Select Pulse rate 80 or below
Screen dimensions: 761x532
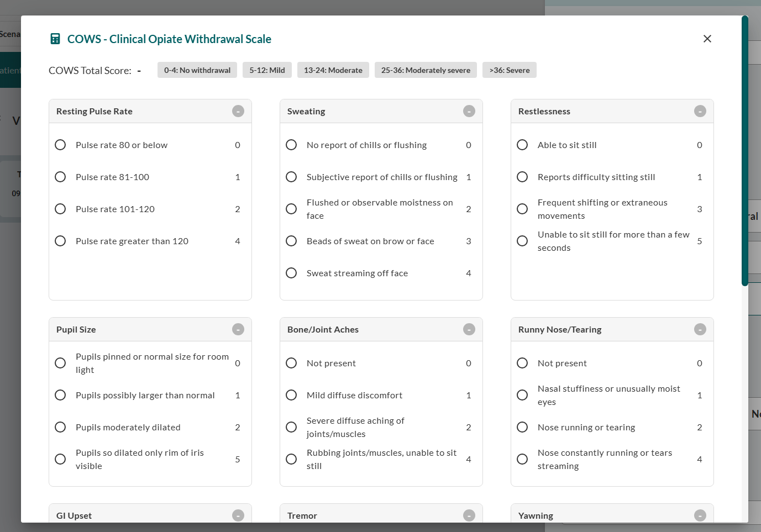click(x=60, y=145)
